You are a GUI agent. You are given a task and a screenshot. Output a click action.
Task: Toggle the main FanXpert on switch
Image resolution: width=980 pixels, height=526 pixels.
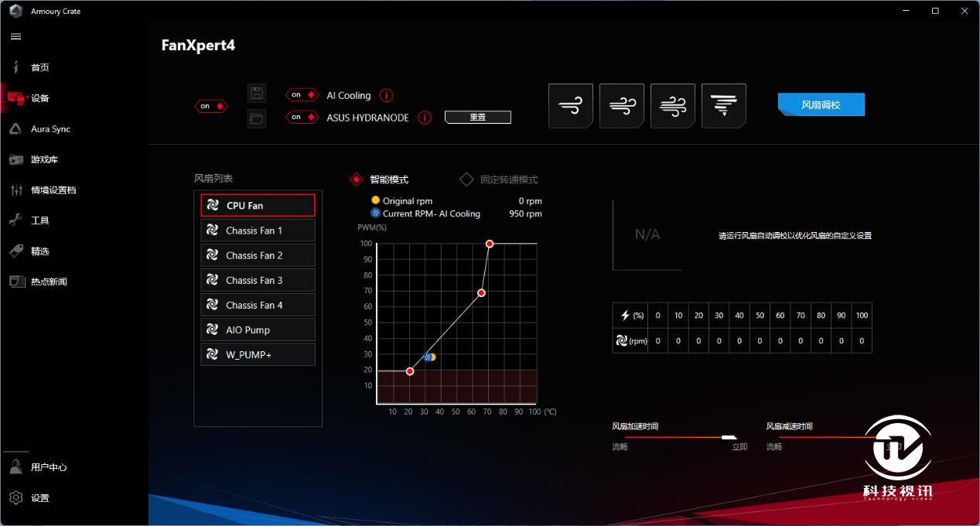point(210,106)
